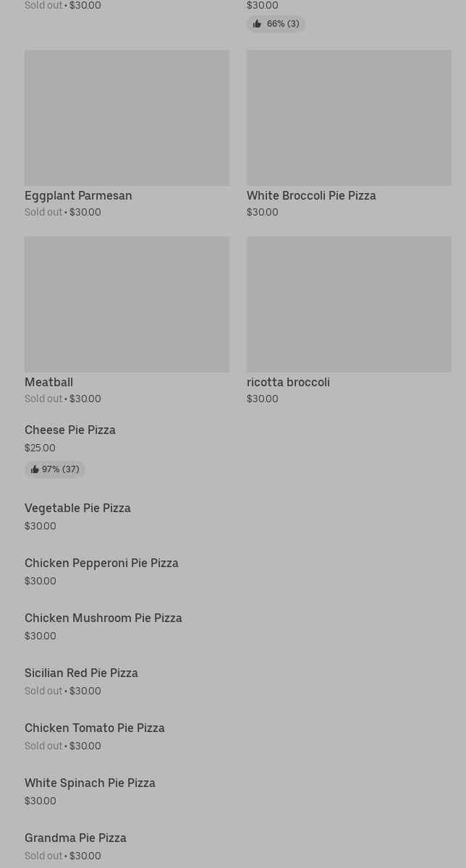
Task: Open Sicilian Red Pie Pizza item
Action: coord(81,673)
